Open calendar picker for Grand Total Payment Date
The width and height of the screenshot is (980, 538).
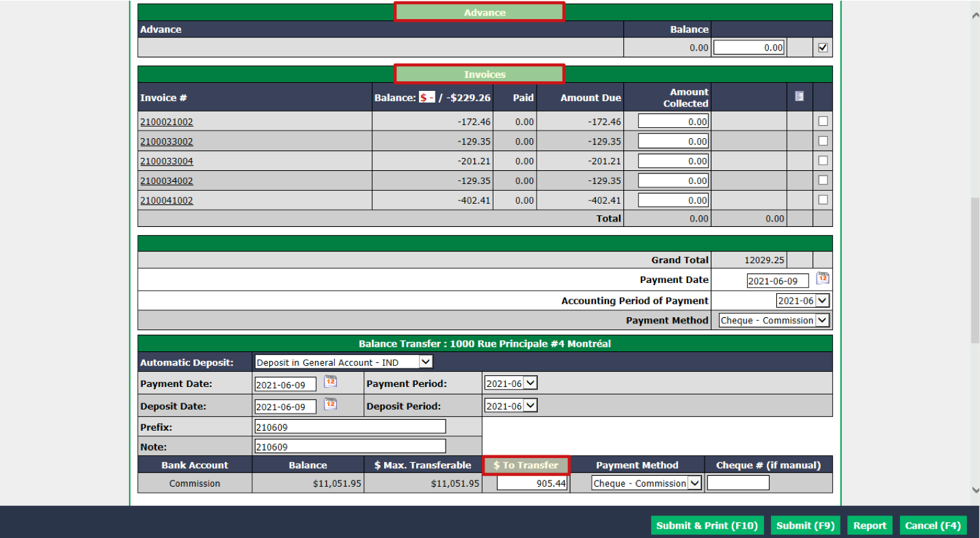[x=823, y=278]
